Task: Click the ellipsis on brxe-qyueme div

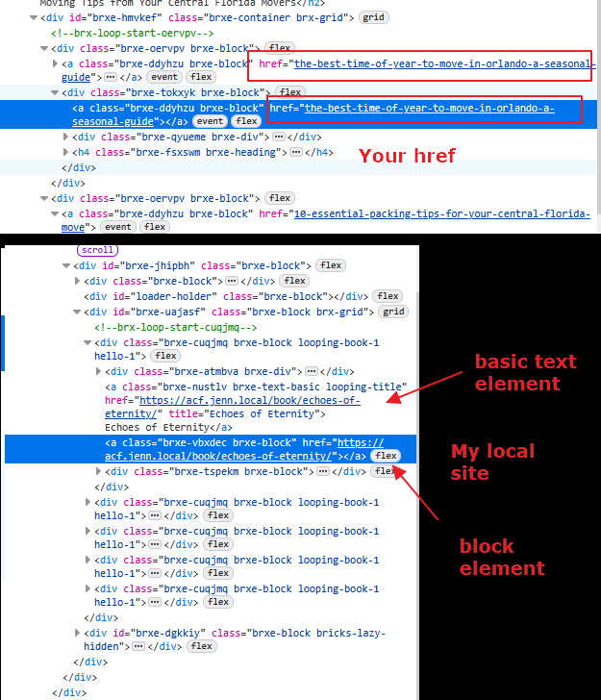Action: point(279,137)
